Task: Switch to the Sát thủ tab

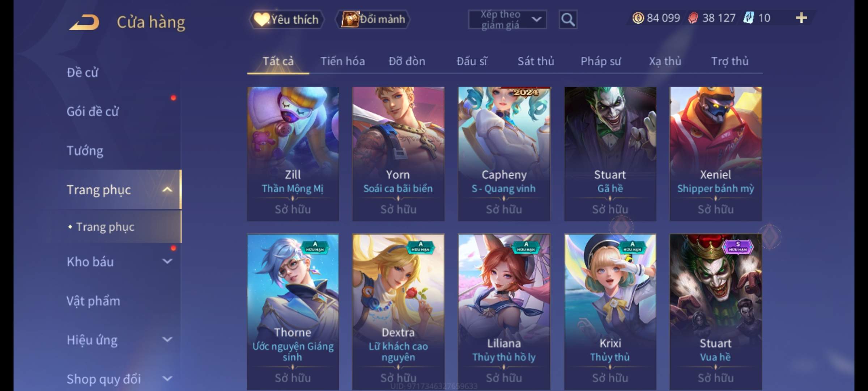Action: [x=536, y=61]
